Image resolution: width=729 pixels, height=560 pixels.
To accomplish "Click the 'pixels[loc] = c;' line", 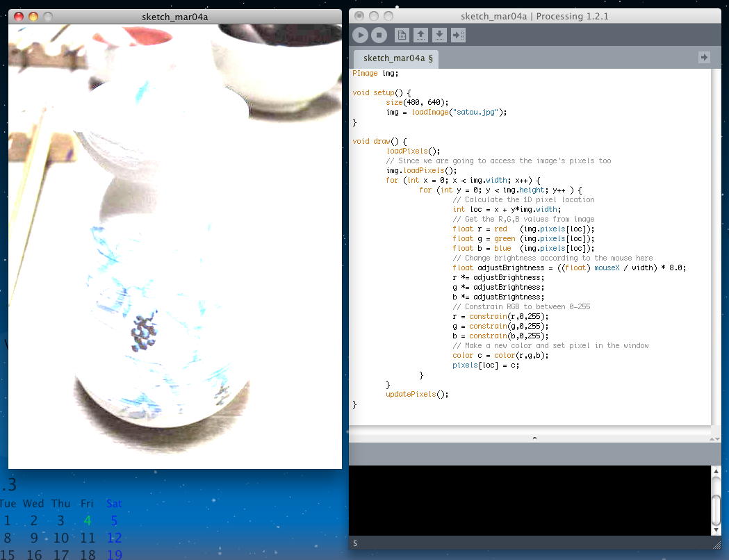I will [x=486, y=365].
